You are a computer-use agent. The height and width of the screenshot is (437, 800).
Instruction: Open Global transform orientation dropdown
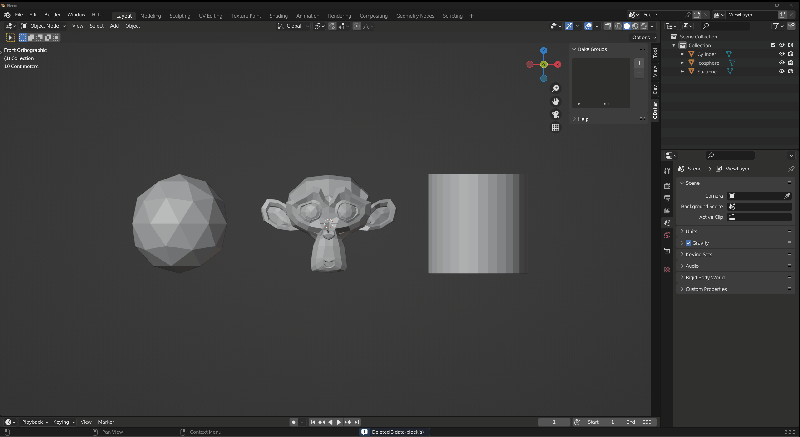click(293, 26)
